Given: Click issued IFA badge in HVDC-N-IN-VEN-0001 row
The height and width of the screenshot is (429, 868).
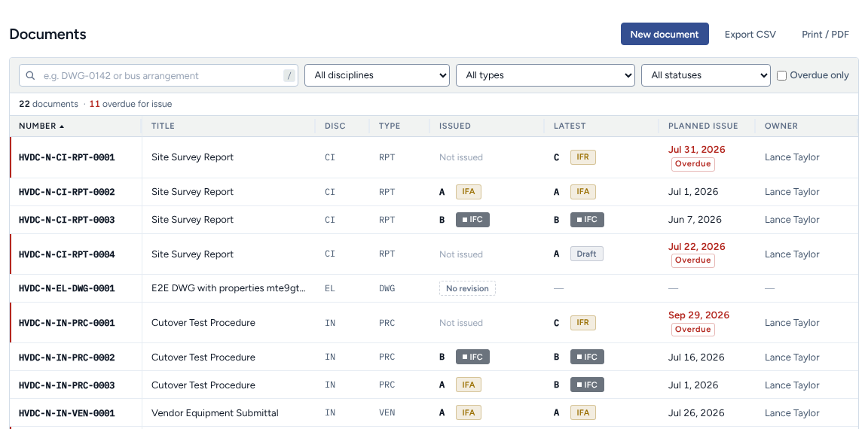Looking at the screenshot, I should tap(469, 412).
